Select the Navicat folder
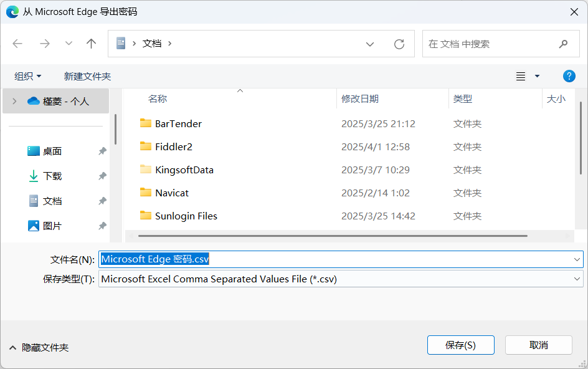The image size is (588, 369). click(x=172, y=193)
